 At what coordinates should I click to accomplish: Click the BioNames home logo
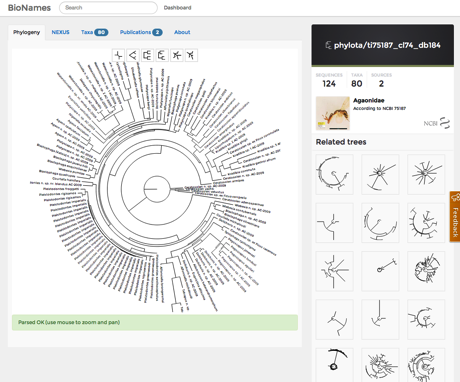29,8
